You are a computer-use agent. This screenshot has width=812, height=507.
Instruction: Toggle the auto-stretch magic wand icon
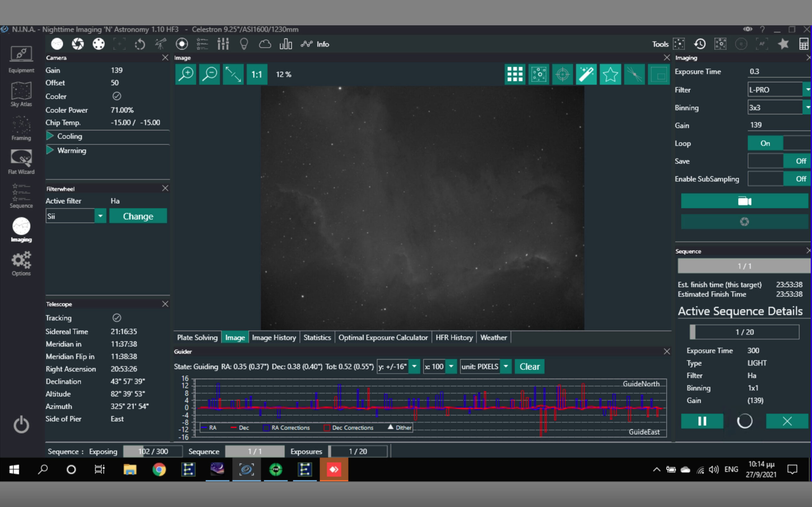(586, 74)
